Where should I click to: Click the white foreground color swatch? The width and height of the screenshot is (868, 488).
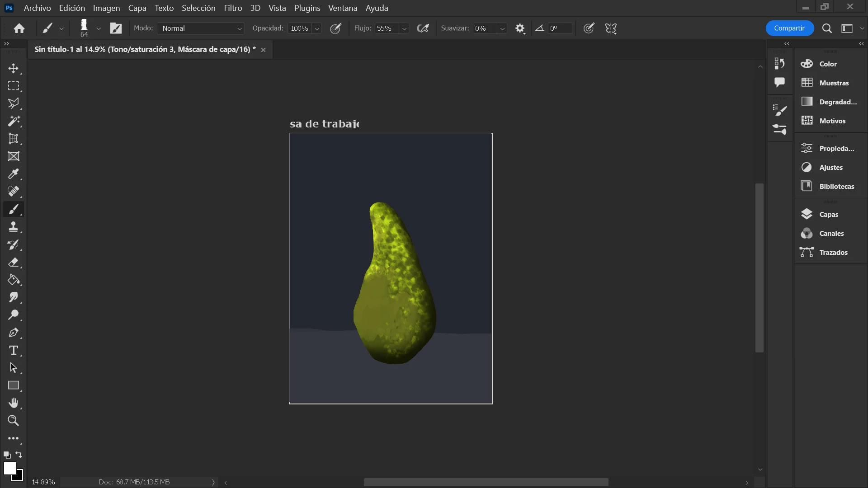[x=9, y=468]
